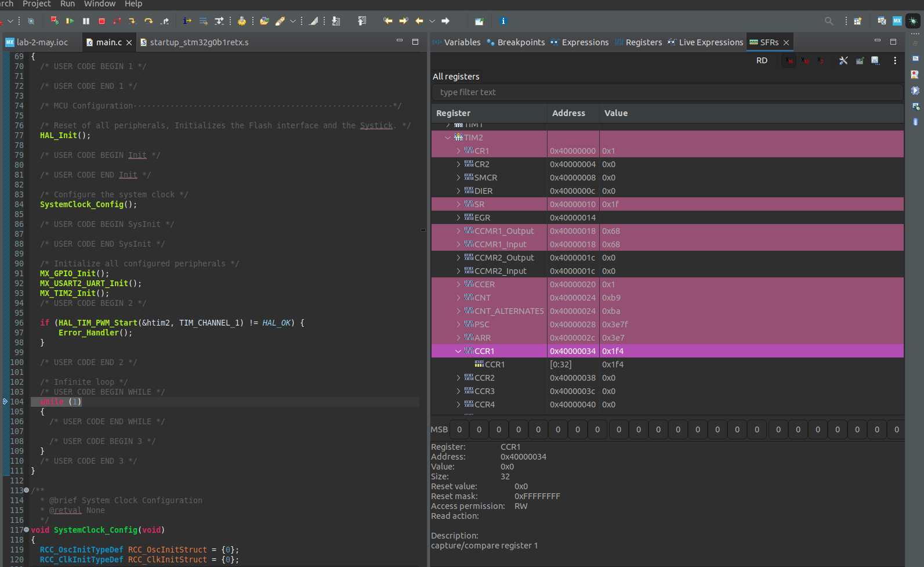Viewport: 924px width, 567px height.
Task: Collapse the comment fold at line 113
Action: tap(26, 490)
